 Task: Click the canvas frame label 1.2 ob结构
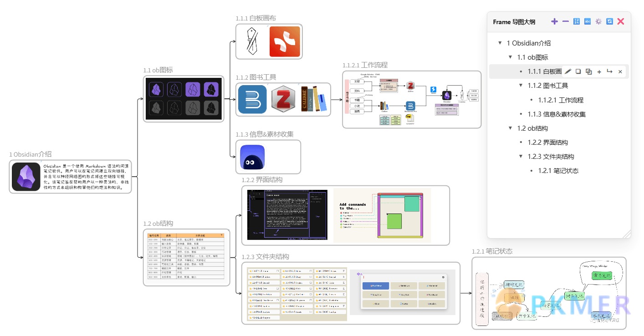158,224
